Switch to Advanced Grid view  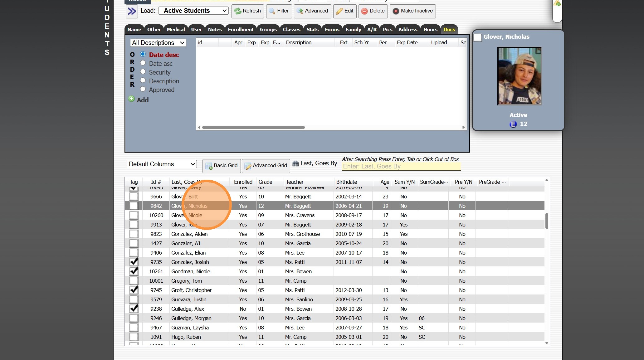[266, 166]
